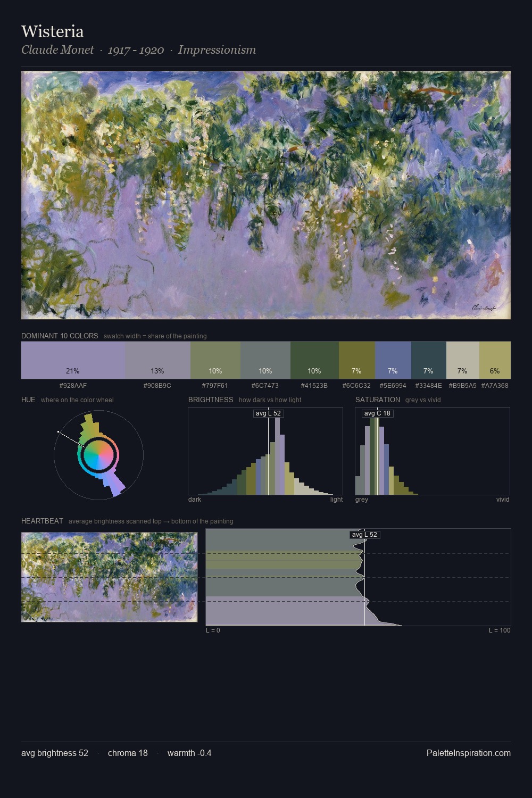
Task: Click the 'BRIGHTNESS' section heading
Action: click(211, 400)
